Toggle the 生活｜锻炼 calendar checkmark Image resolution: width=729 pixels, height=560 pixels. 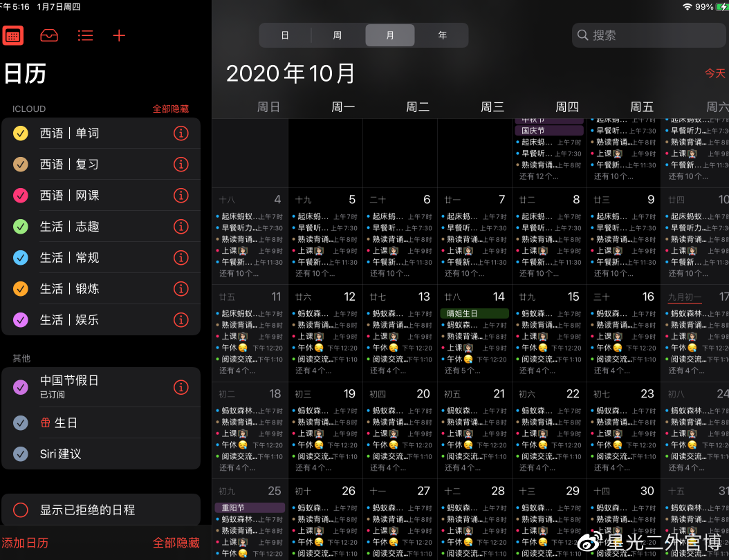pyautogui.click(x=21, y=289)
